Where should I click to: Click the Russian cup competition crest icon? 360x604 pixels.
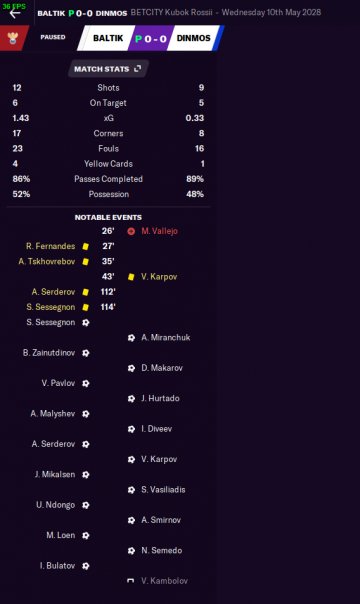pyautogui.click(x=13, y=38)
